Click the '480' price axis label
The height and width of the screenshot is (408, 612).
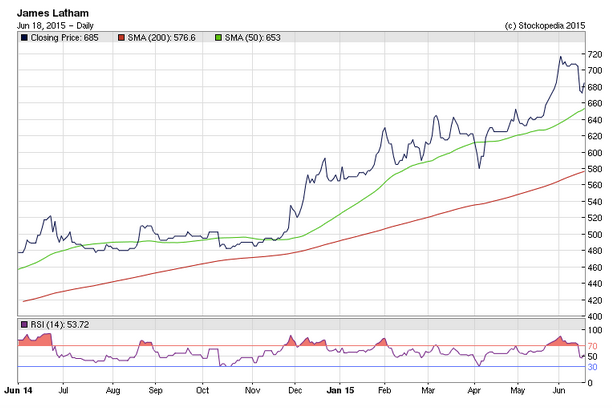595,251
